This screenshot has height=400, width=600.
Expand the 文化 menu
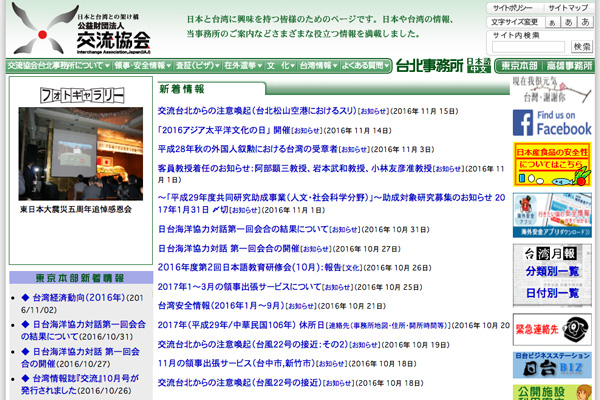coord(281,66)
